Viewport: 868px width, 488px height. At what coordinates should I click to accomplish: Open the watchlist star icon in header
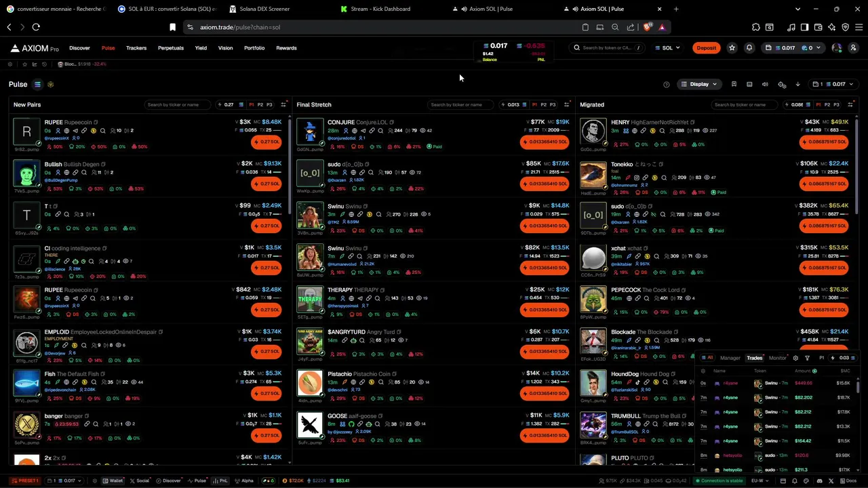pos(732,48)
